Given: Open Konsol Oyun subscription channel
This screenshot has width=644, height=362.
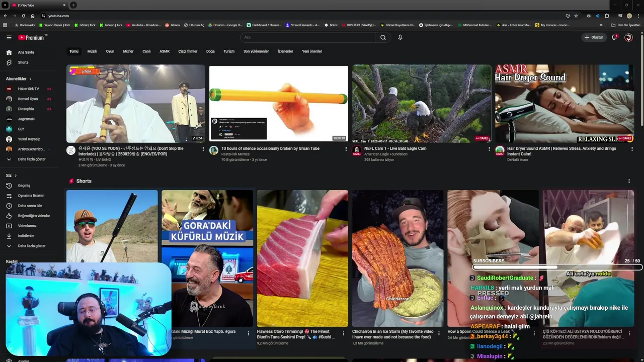Looking at the screenshot, I should pos(28,99).
